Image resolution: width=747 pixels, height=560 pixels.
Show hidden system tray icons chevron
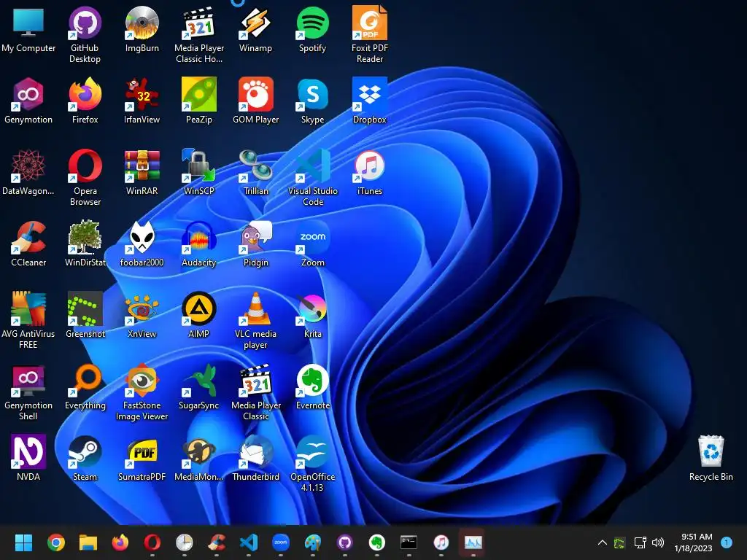pyautogui.click(x=602, y=542)
